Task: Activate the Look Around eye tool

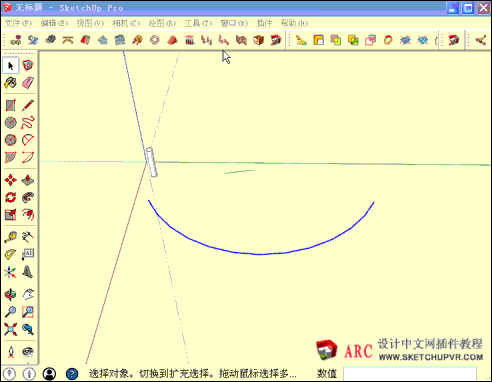Action: point(28,352)
